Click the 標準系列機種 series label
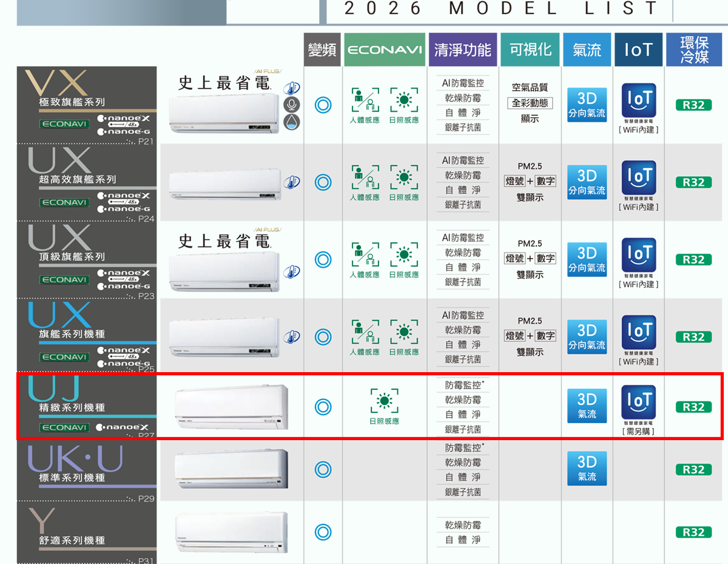Image resolution: width=728 pixels, height=564 pixels. tap(72, 478)
